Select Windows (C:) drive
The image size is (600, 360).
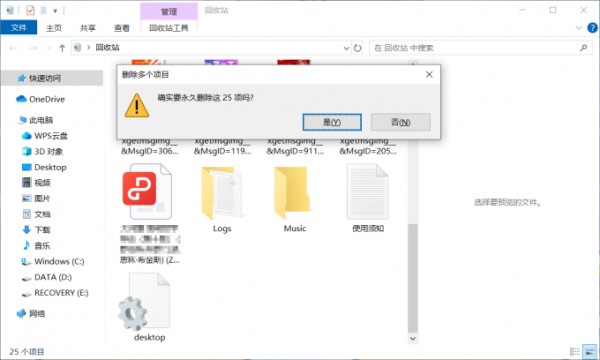[x=52, y=261]
